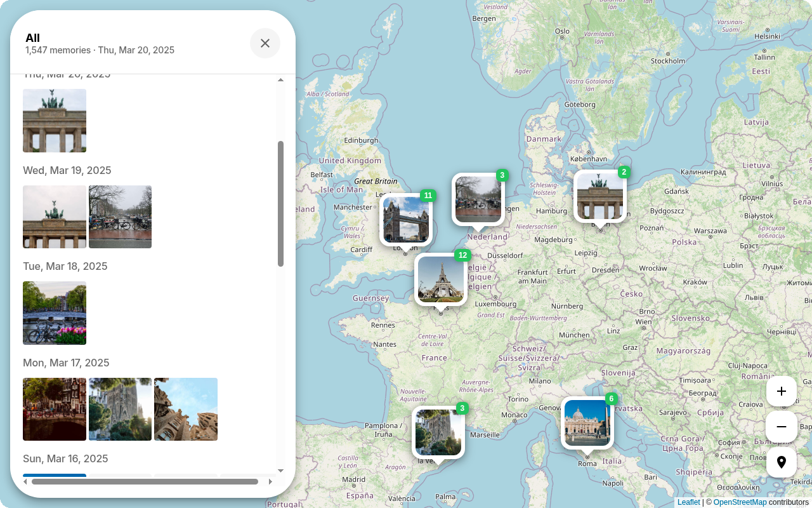Select the Mon, Mar 17, 2025 date heading
The height and width of the screenshot is (508, 812).
(66, 363)
